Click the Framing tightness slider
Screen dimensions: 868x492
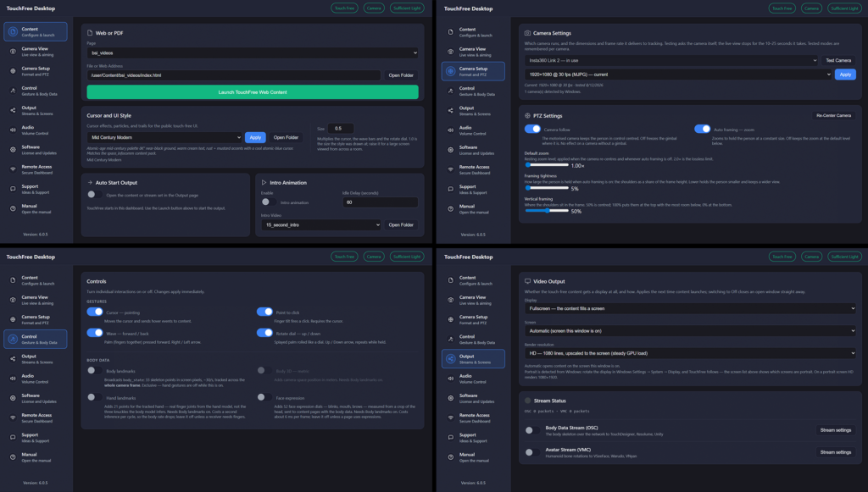coord(547,188)
